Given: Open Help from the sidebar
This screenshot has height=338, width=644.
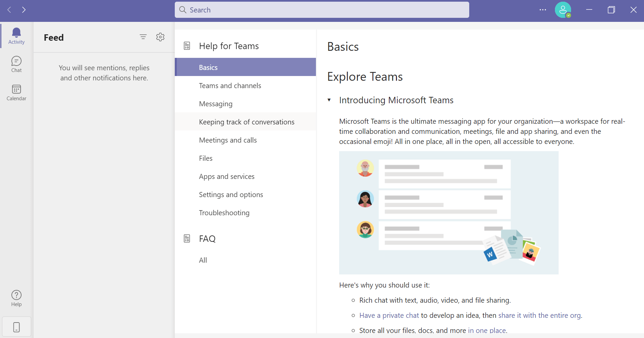Looking at the screenshot, I should point(16,298).
